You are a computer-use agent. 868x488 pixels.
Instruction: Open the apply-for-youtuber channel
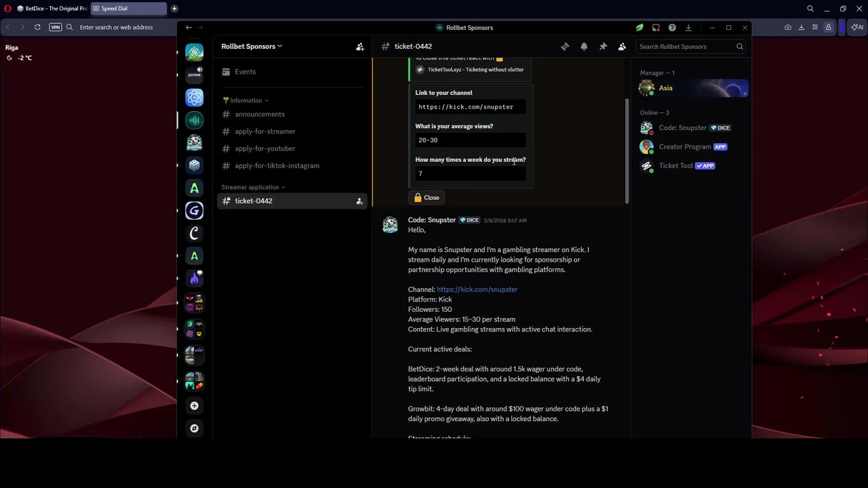click(292, 148)
